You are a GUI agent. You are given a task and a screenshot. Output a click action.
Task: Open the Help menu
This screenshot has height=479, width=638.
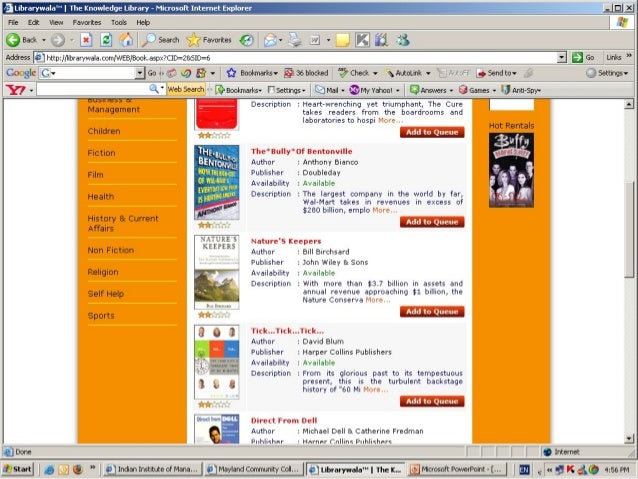click(x=143, y=22)
